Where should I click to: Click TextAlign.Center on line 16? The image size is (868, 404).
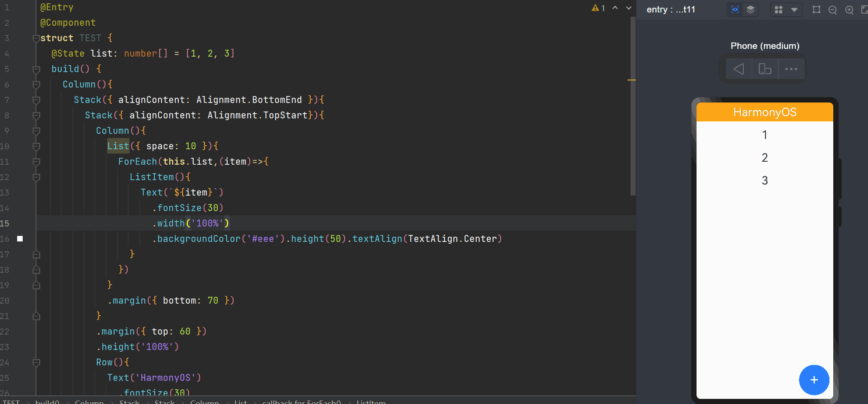(452, 239)
